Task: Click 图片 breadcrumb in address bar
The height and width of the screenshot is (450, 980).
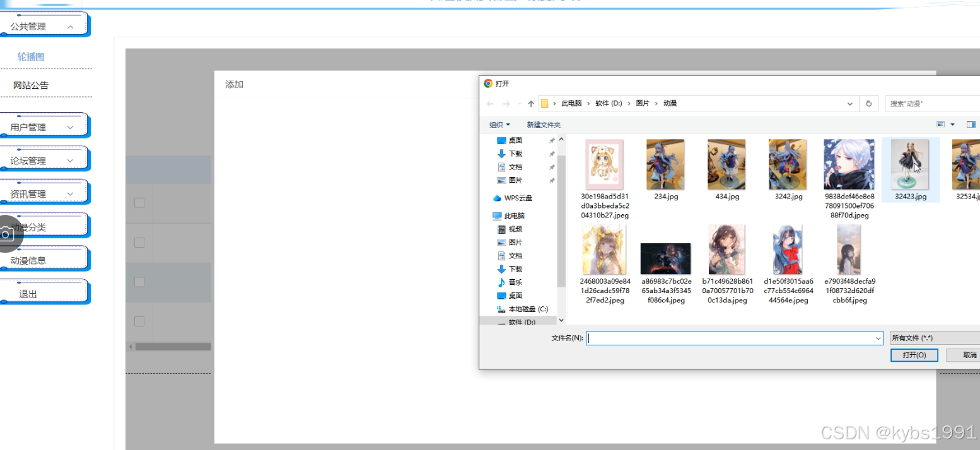Action: [x=642, y=103]
